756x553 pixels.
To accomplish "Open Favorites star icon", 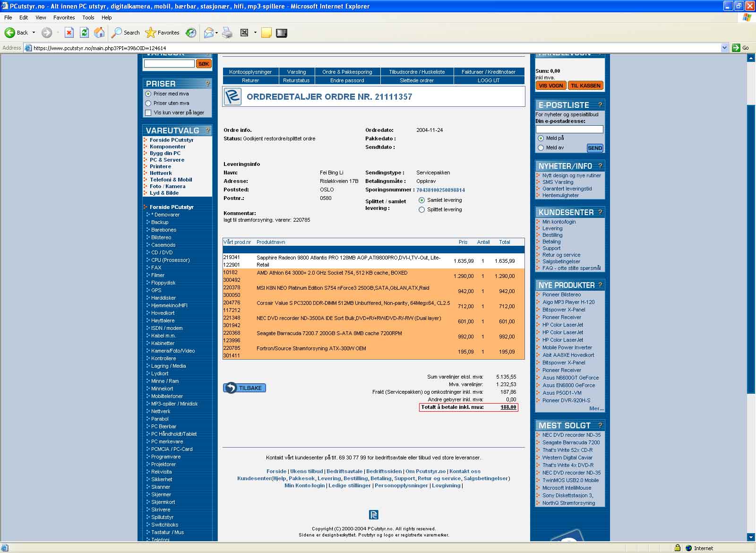I will click(x=163, y=33).
